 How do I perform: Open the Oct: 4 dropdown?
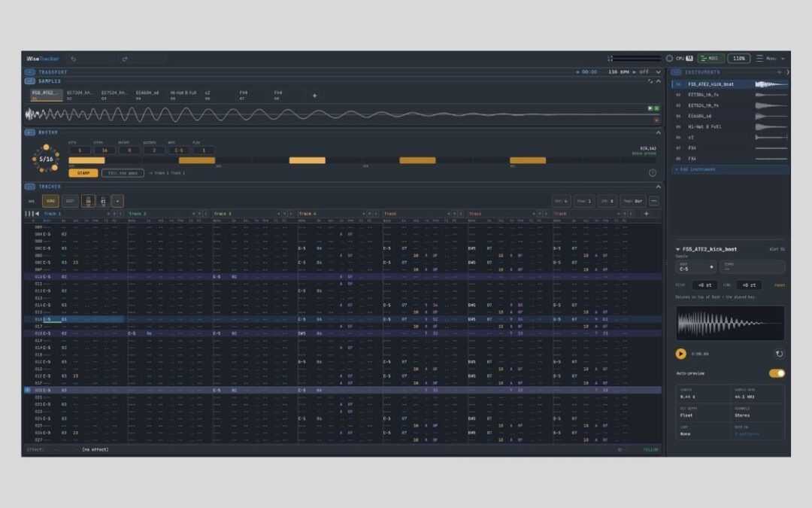[x=562, y=201]
